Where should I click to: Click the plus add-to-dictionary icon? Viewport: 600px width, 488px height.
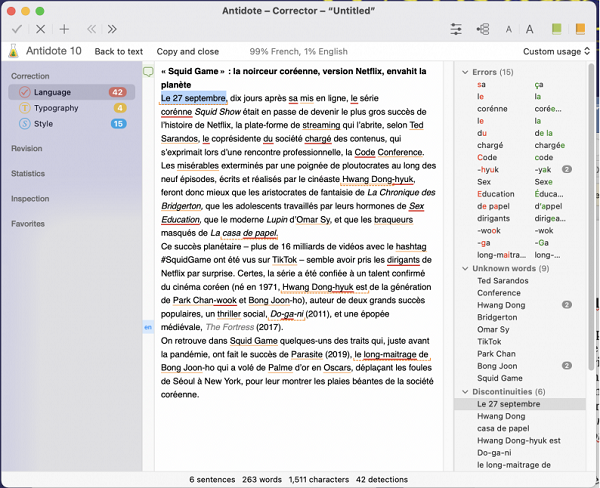(65, 30)
